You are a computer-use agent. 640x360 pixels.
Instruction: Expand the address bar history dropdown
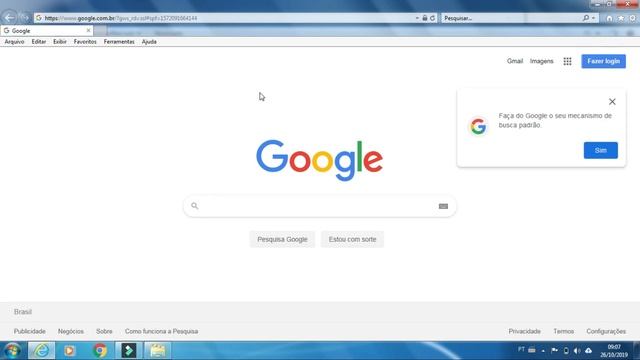click(x=417, y=18)
